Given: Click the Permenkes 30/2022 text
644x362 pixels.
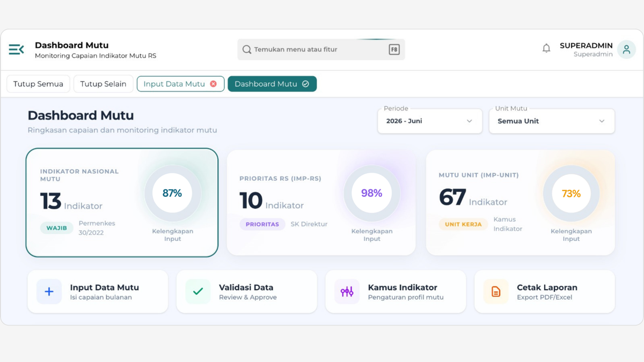Looking at the screenshot, I should [97, 228].
